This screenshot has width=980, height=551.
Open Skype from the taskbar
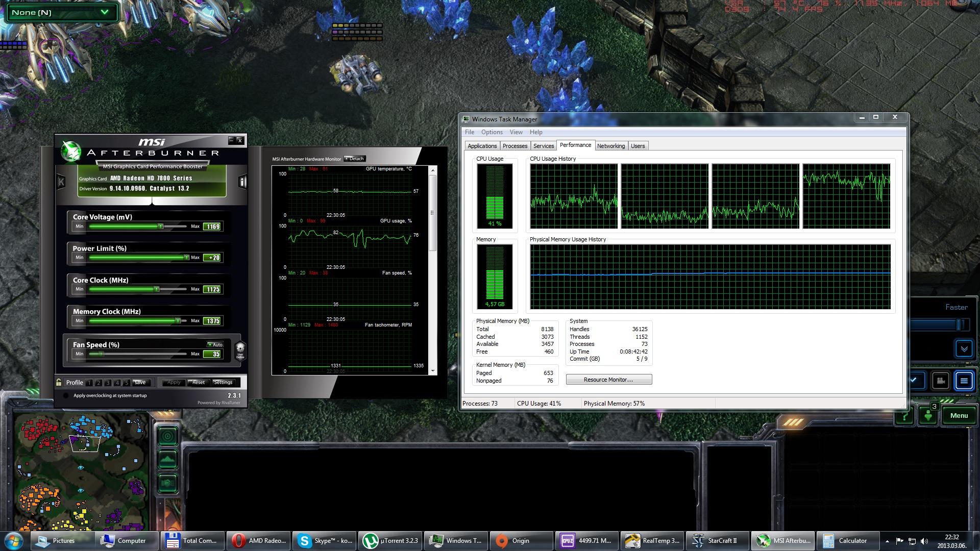(325, 541)
